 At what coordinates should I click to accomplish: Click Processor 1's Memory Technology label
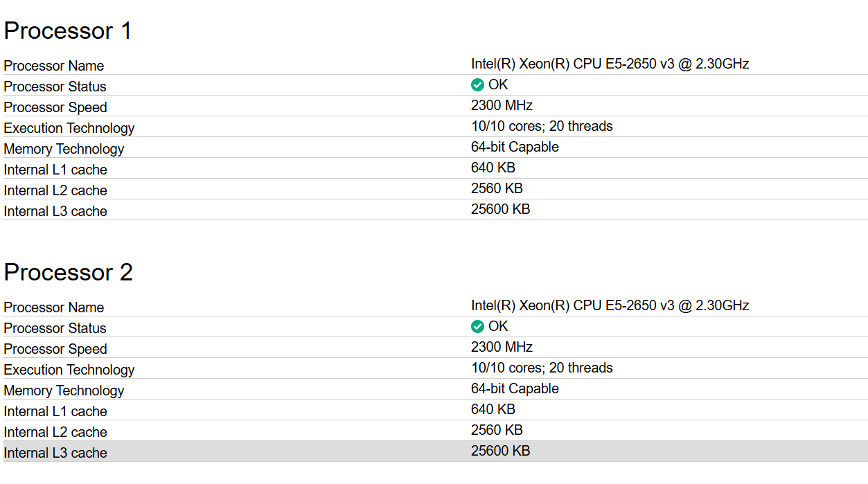click(64, 149)
